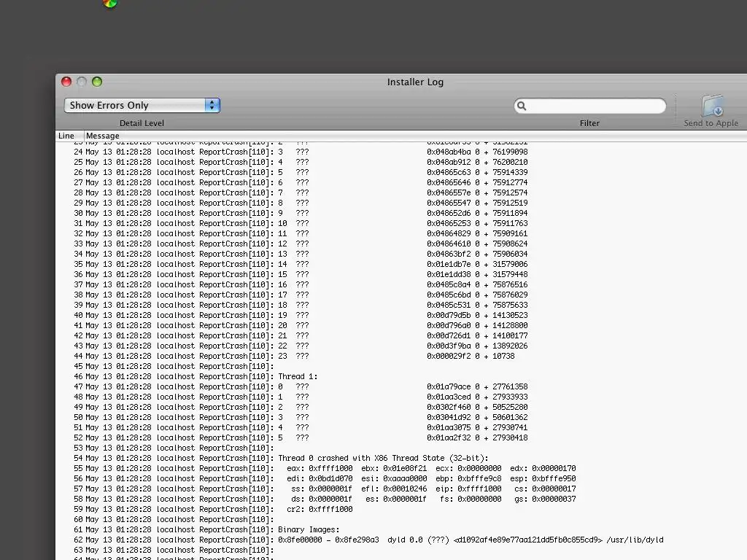
Task: Click the Send to Apple folder icon
Action: tap(712, 106)
